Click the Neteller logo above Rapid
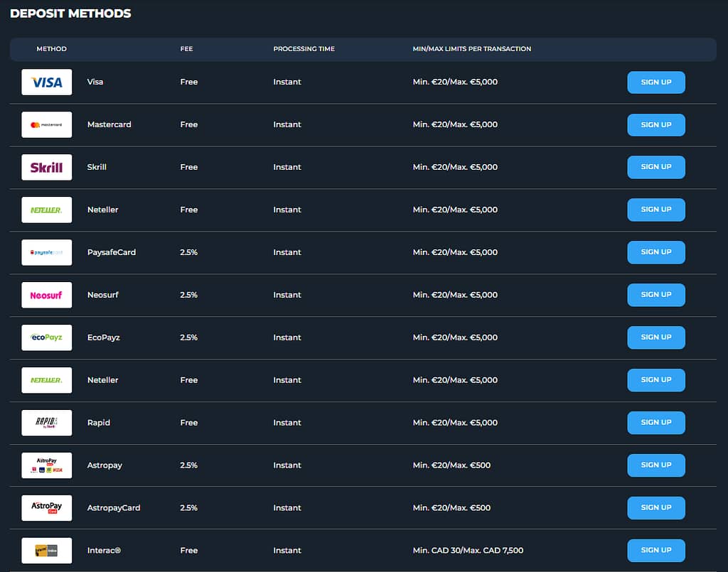728x572 pixels. pyautogui.click(x=46, y=380)
